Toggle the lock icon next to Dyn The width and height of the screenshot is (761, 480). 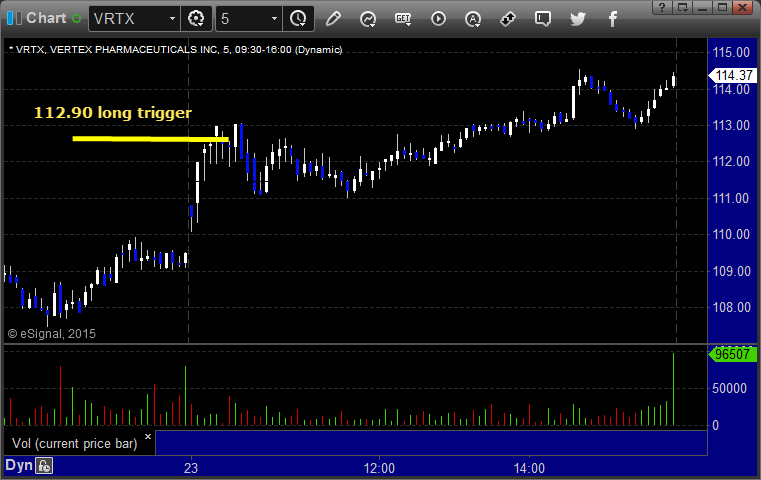(x=44, y=466)
